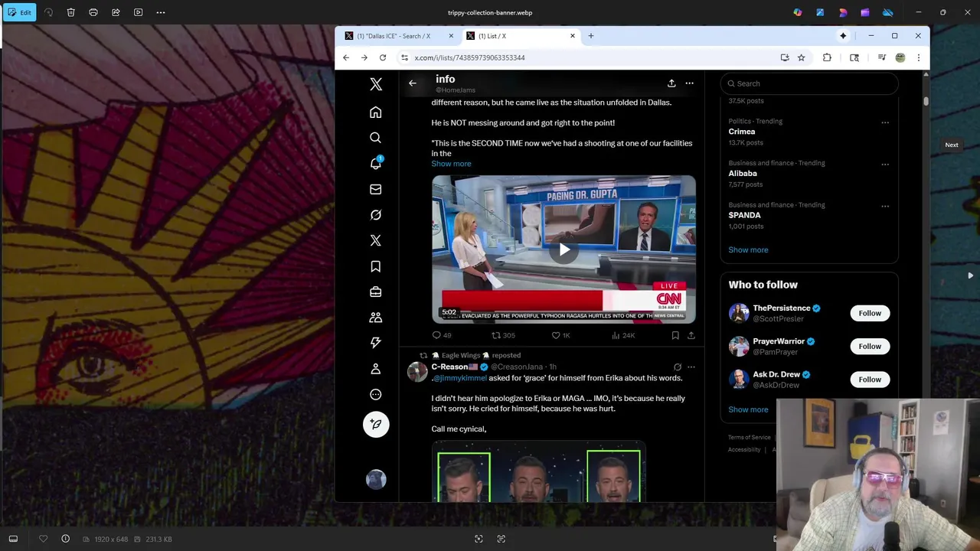Viewport: 980px width, 551px height.
Task: Click the zoom-to-fit icon in Photos
Action: [x=479, y=539]
